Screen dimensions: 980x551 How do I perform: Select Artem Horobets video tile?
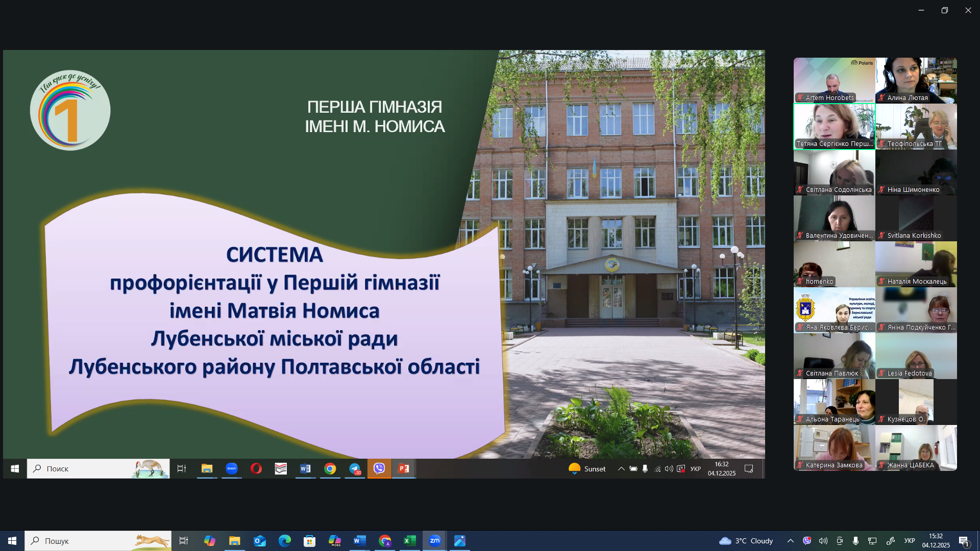(x=834, y=80)
